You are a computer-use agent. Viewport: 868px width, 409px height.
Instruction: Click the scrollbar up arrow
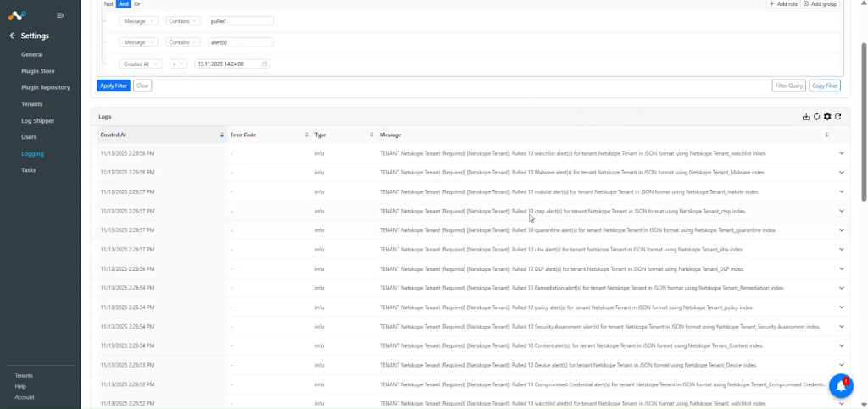click(x=864, y=3)
